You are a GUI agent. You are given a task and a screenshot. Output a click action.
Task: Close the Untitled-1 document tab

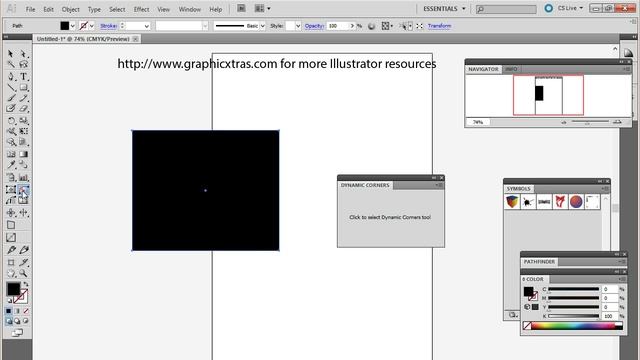click(x=135, y=39)
